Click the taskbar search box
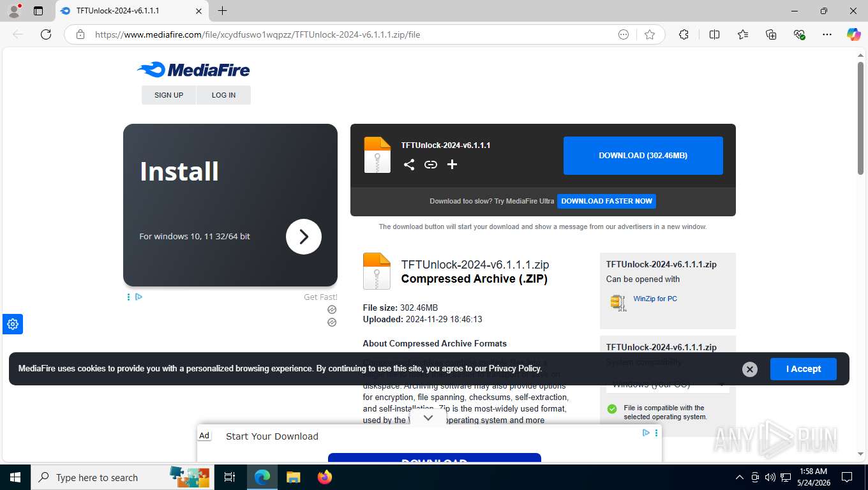This screenshot has height=490, width=868. coord(123,477)
